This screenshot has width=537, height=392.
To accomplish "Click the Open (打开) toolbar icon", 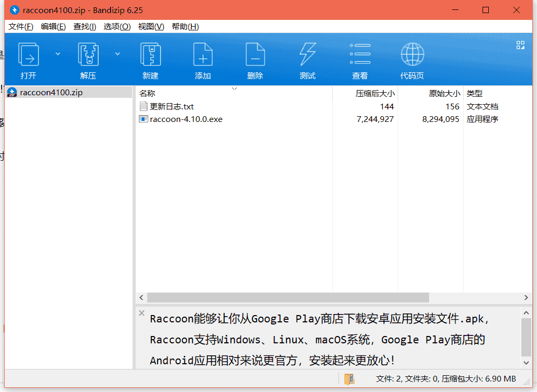I will pyautogui.click(x=28, y=54).
